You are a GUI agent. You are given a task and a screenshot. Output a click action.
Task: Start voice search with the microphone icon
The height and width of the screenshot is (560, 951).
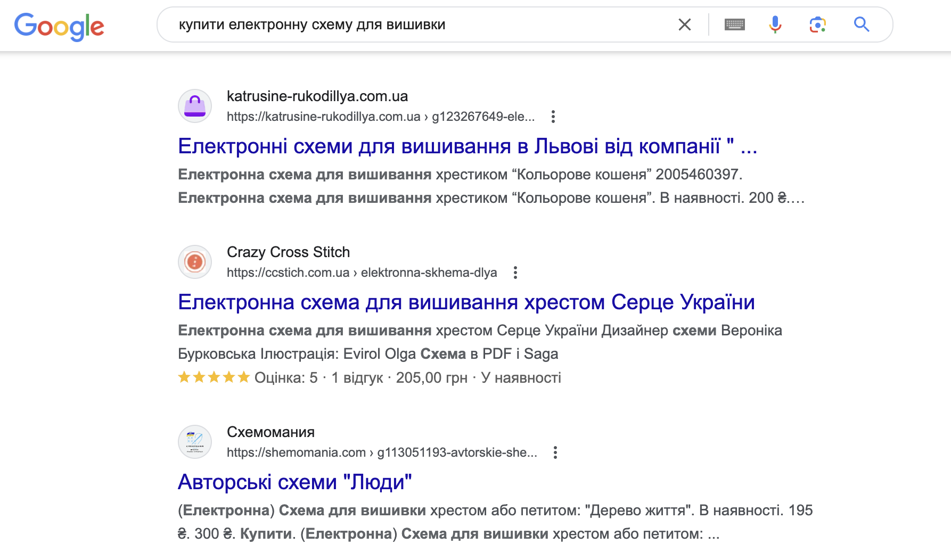775,24
